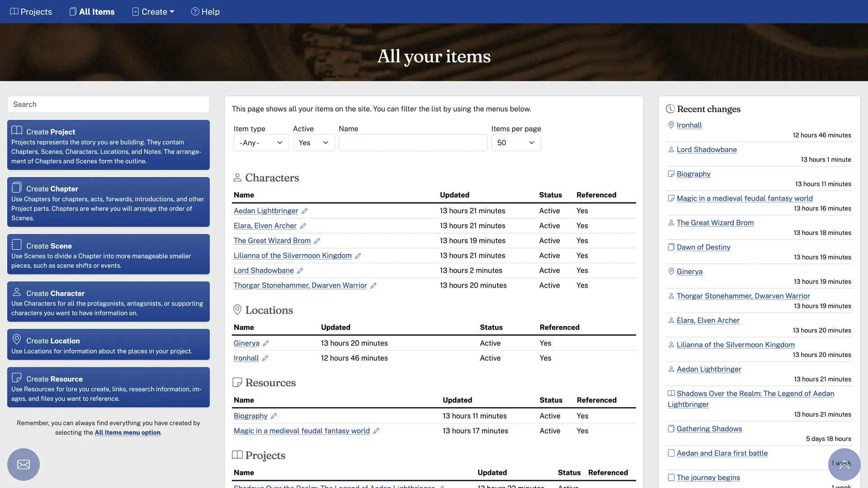This screenshot has width=868, height=488.
Task: Click the Name filter input field
Action: point(413,143)
